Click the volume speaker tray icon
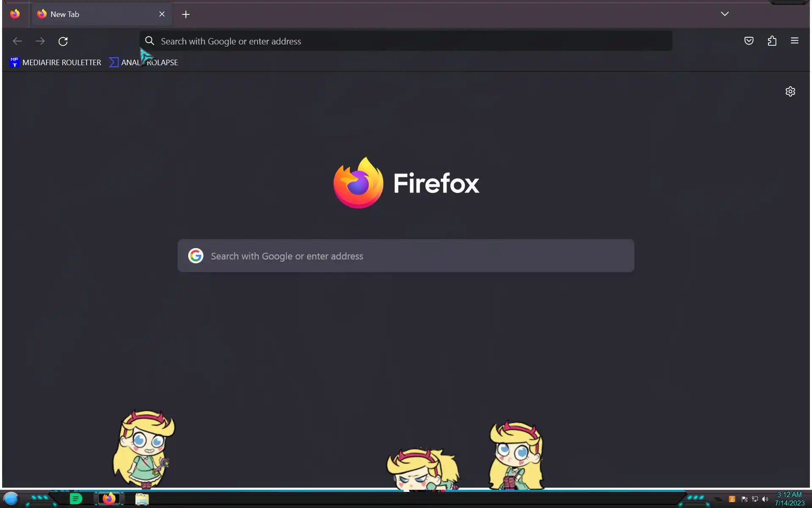Viewport: 812px width, 508px height. click(765, 499)
